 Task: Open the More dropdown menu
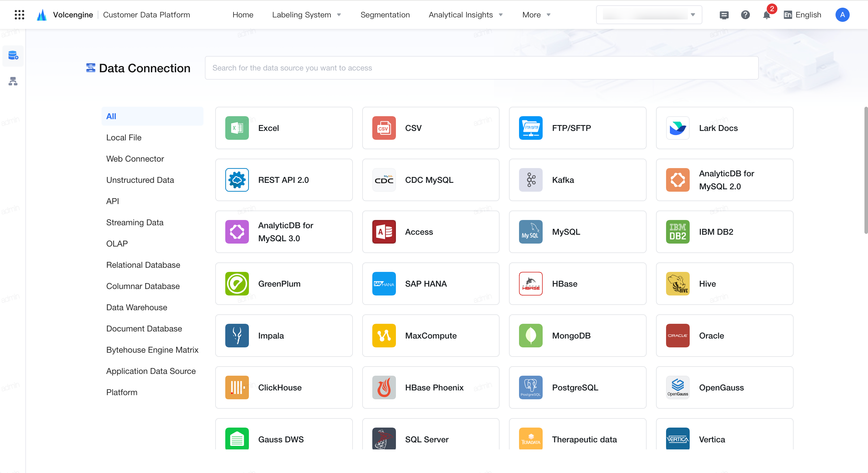click(x=536, y=15)
